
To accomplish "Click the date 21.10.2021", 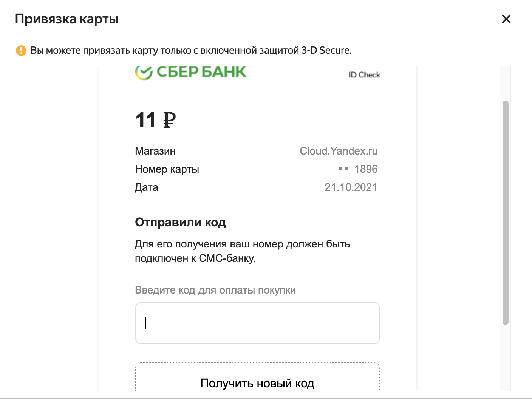I will [351, 187].
